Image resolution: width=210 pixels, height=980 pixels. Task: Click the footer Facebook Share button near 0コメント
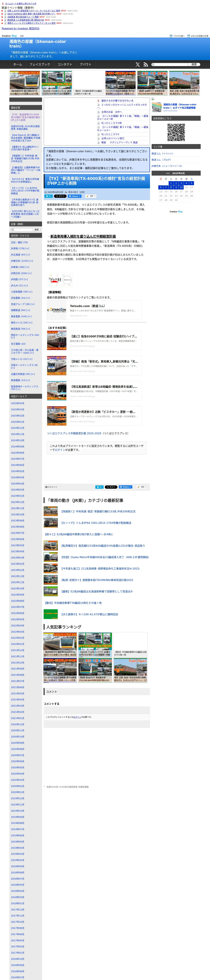(x=125, y=487)
